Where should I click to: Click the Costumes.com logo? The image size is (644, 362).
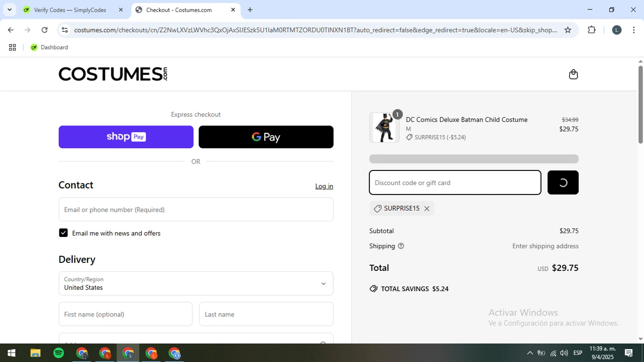coord(113,74)
